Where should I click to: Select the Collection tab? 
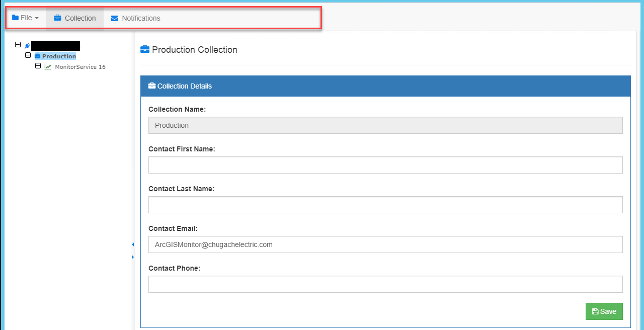click(74, 18)
